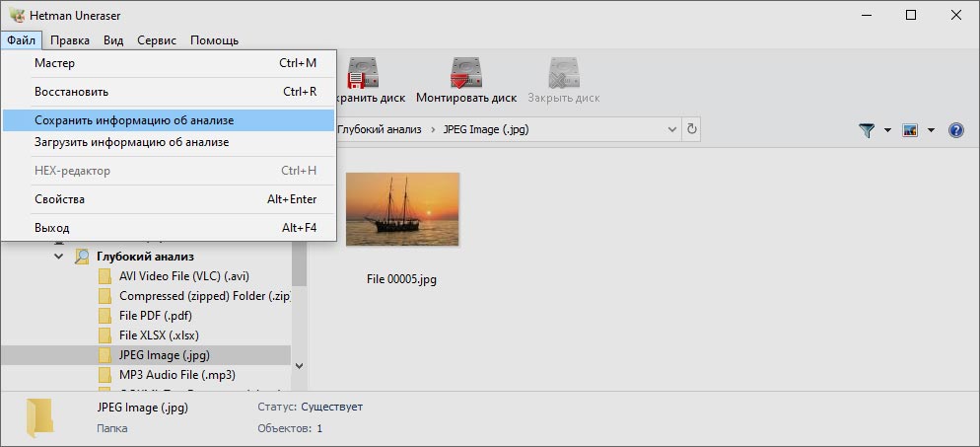This screenshot has height=447, width=980.
Task: Select Глубокий анализ in the tree
Action: click(x=145, y=257)
